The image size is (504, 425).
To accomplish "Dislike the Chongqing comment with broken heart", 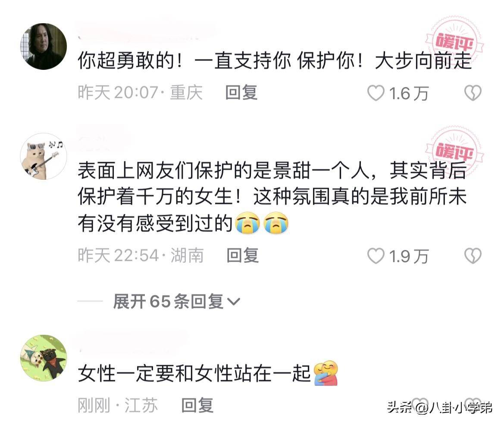I will (x=473, y=93).
